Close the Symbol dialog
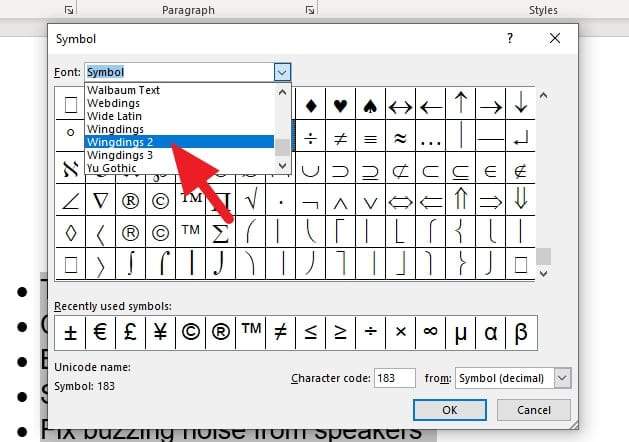Viewport: 629px width, 442px height. 555,39
